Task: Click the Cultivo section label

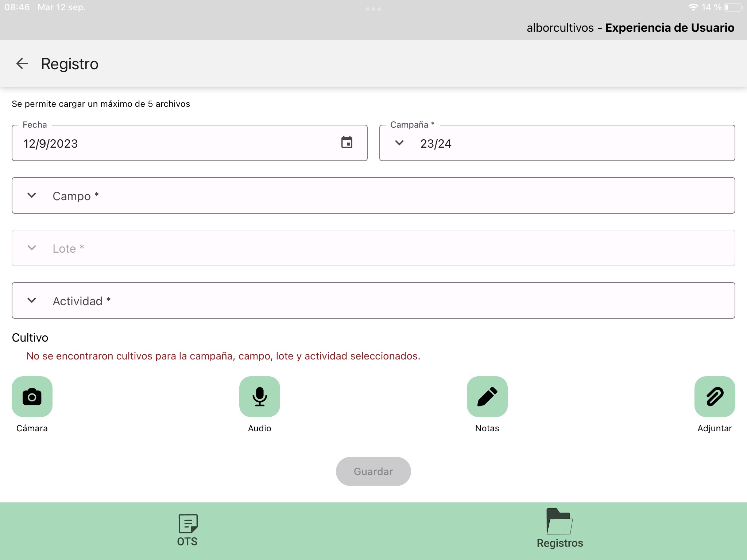Action: click(x=30, y=338)
